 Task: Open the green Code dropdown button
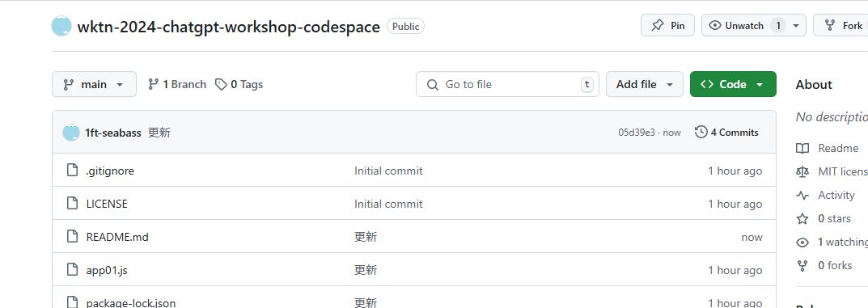tap(733, 84)
